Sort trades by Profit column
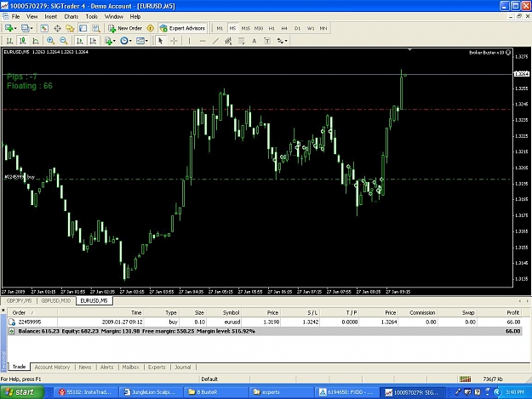Image resolution: width=532 pixels, height=399 pixels. 513,312
